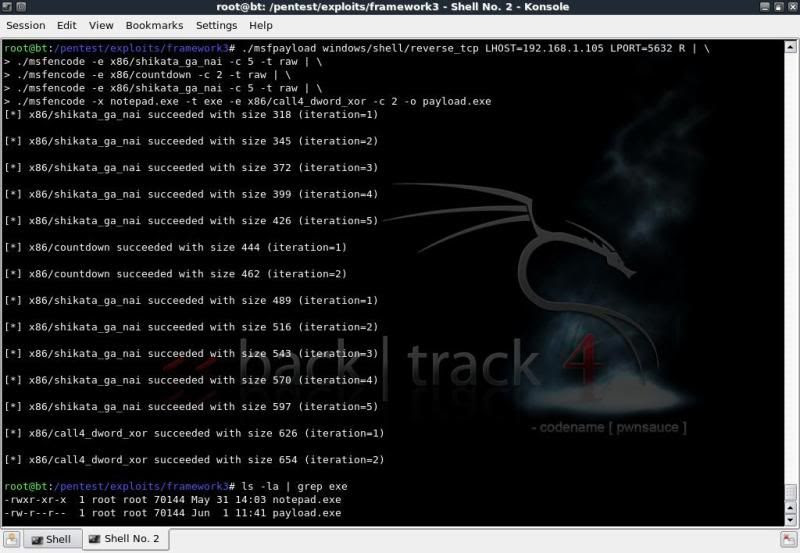The image size is (800, 553).
Task: Click the msfencode -x notepad.exe command line
Action: (247, 102)
